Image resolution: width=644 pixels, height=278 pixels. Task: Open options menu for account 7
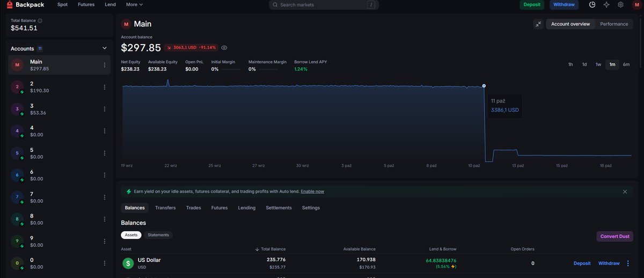[x=105, y=197]
